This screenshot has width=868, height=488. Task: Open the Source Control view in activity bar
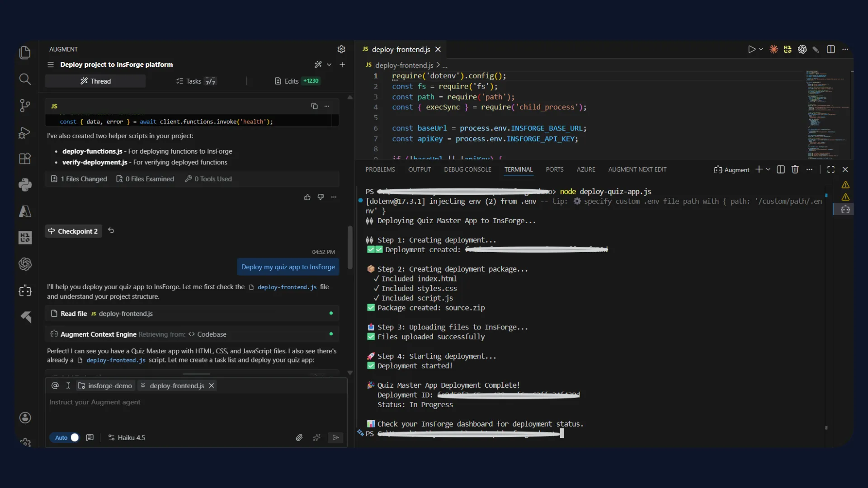(x=25, y=105)
